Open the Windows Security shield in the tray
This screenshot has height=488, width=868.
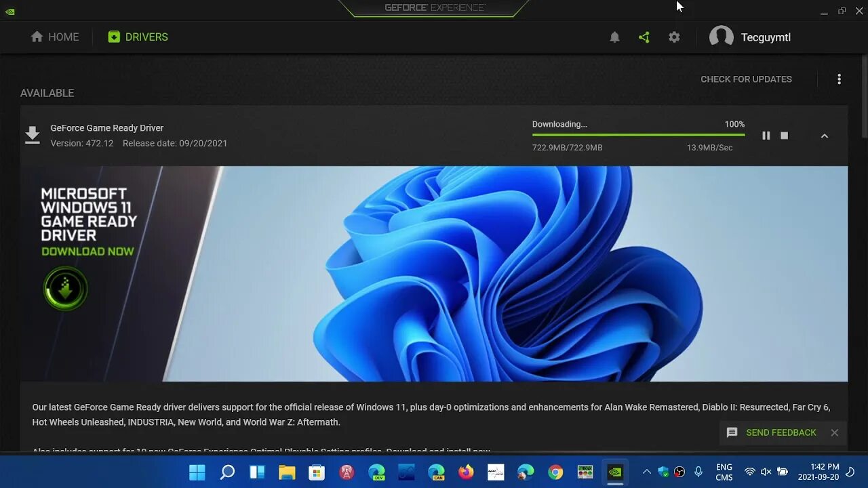(x=663, y=472)
